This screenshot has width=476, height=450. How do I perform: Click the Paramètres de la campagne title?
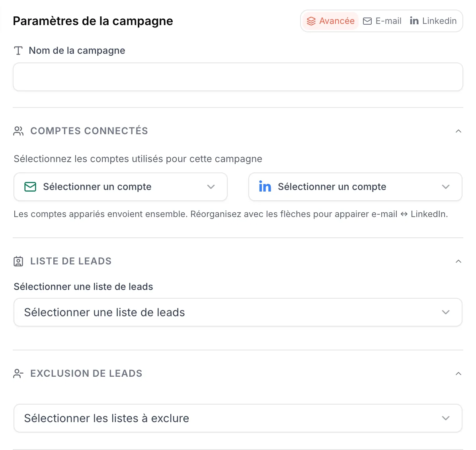(x=93, y=21)
